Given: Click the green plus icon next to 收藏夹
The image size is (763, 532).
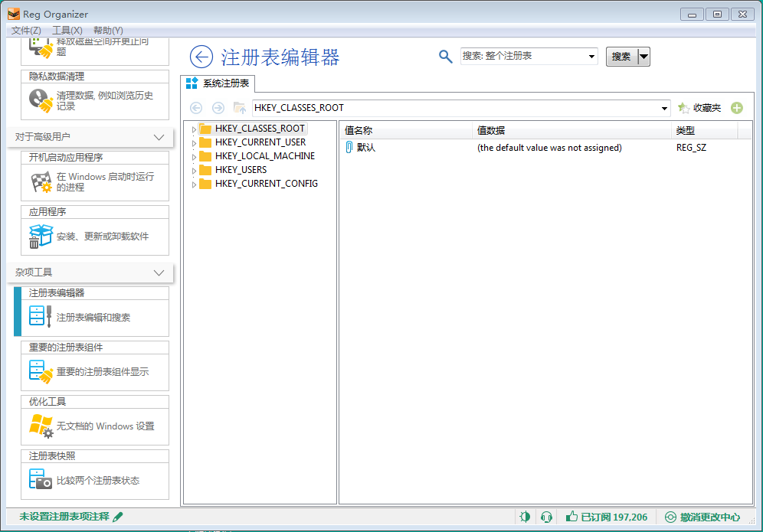Looking at the screenshot, I should (x=737, y=108).
